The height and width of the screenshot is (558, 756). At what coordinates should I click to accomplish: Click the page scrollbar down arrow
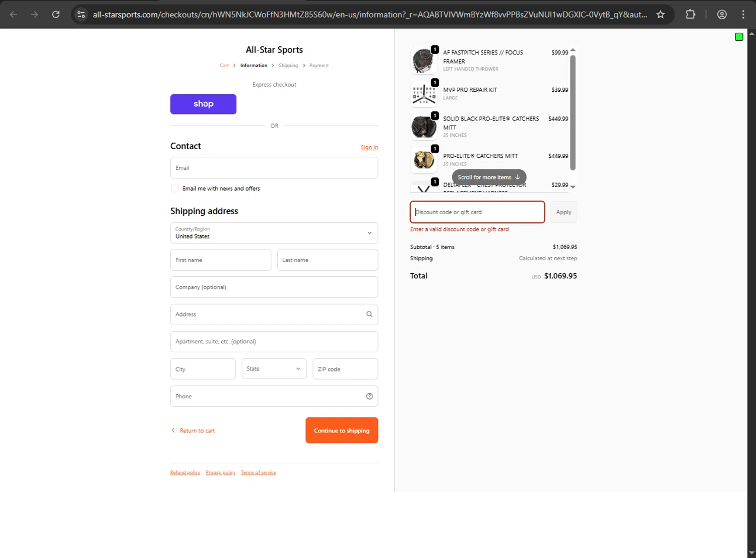point(751,553)
